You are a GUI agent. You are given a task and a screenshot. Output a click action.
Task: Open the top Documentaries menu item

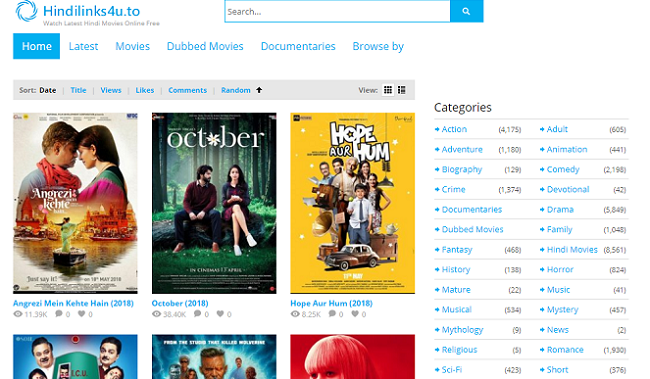click(x=298, y=46)
